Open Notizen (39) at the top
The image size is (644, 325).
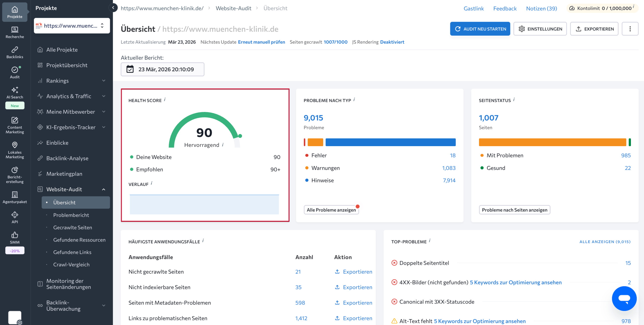point(541,8)
